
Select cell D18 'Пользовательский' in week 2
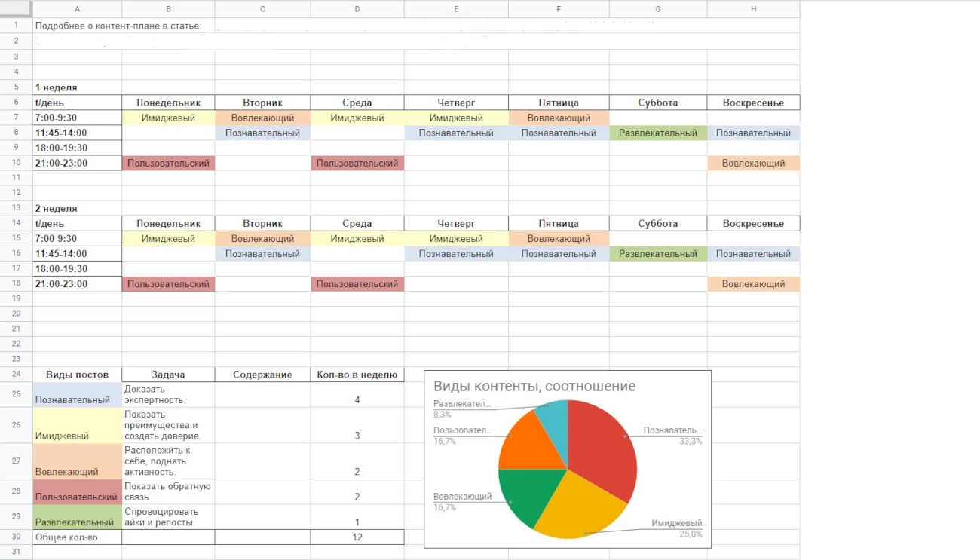[357, 283]
